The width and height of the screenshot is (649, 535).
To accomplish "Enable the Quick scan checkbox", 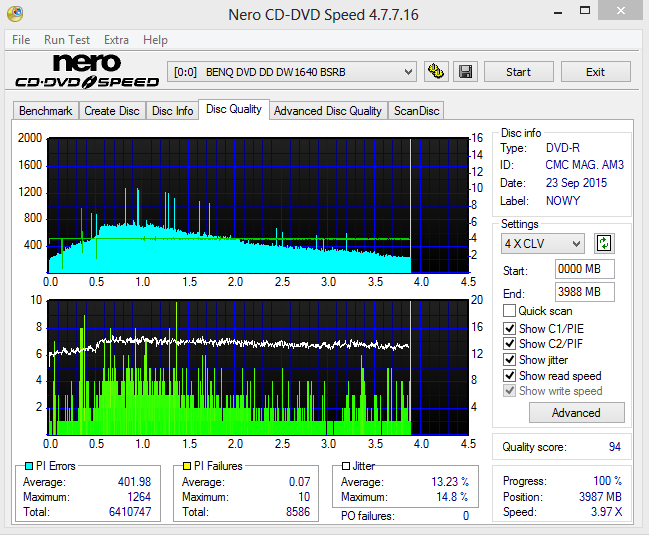I will [509, 310].
